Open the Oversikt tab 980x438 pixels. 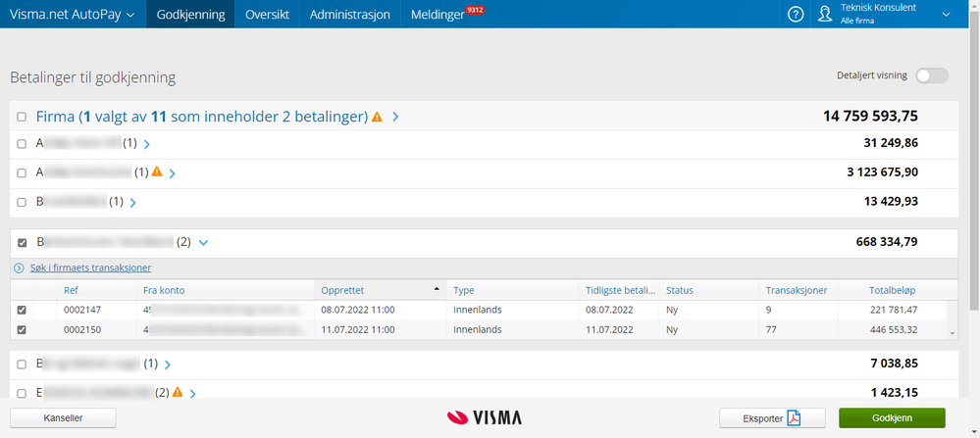pos(268,15)
